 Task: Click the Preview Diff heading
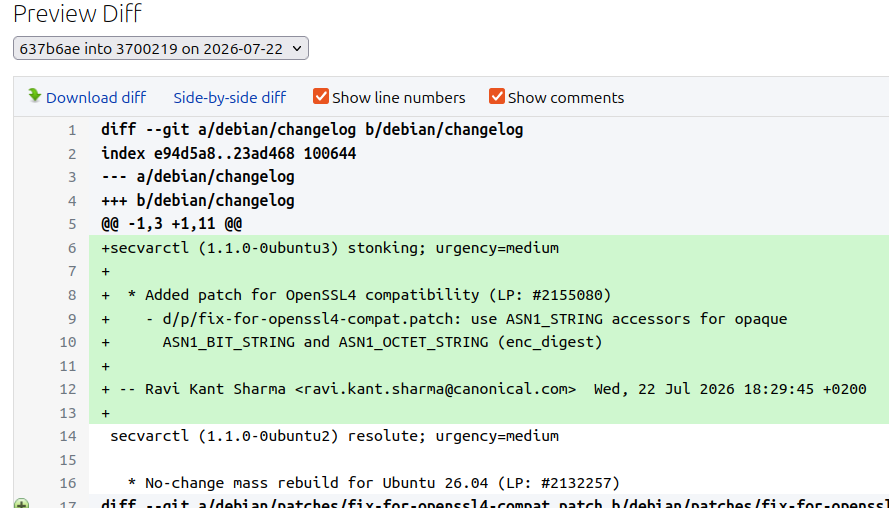[x=78, y=13]
